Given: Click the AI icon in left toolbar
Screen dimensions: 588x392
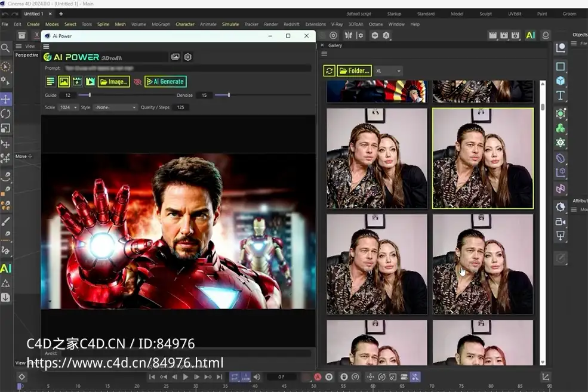Looking at the screenshot, I should pyautogui.click(x=5, y=268).
